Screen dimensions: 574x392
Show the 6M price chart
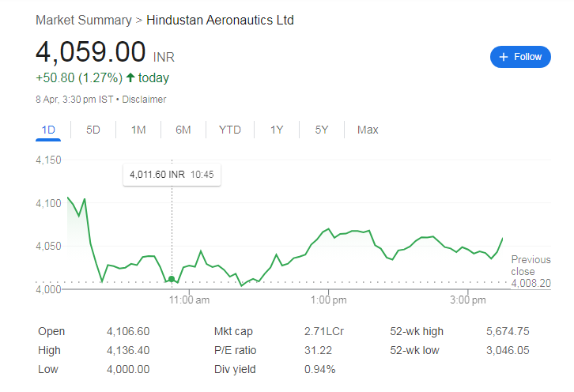(x=183, y=130)
